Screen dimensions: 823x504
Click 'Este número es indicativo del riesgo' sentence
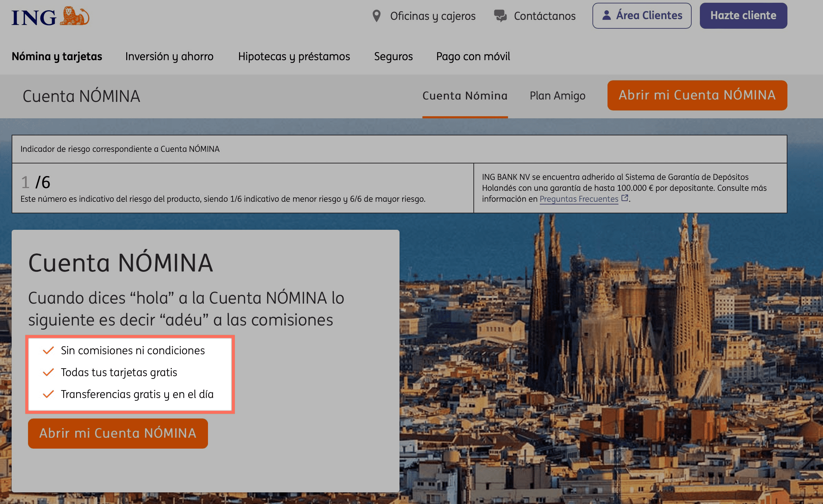coord(223,199)
